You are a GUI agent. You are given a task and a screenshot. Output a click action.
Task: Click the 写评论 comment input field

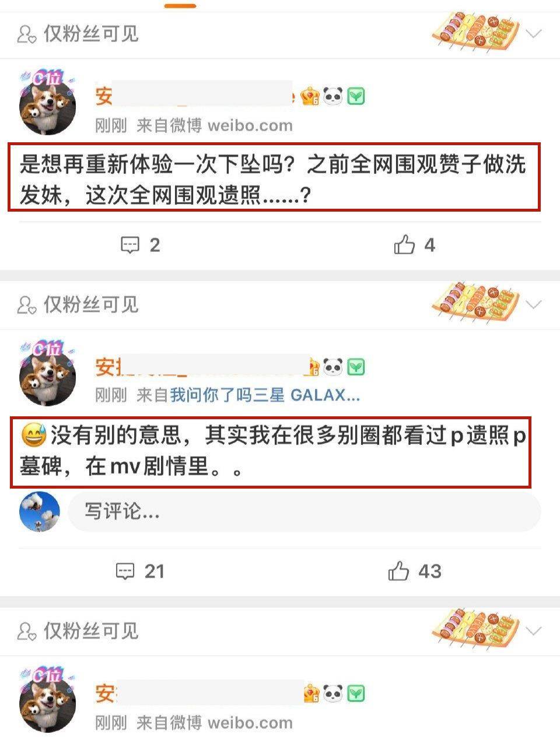304,511
